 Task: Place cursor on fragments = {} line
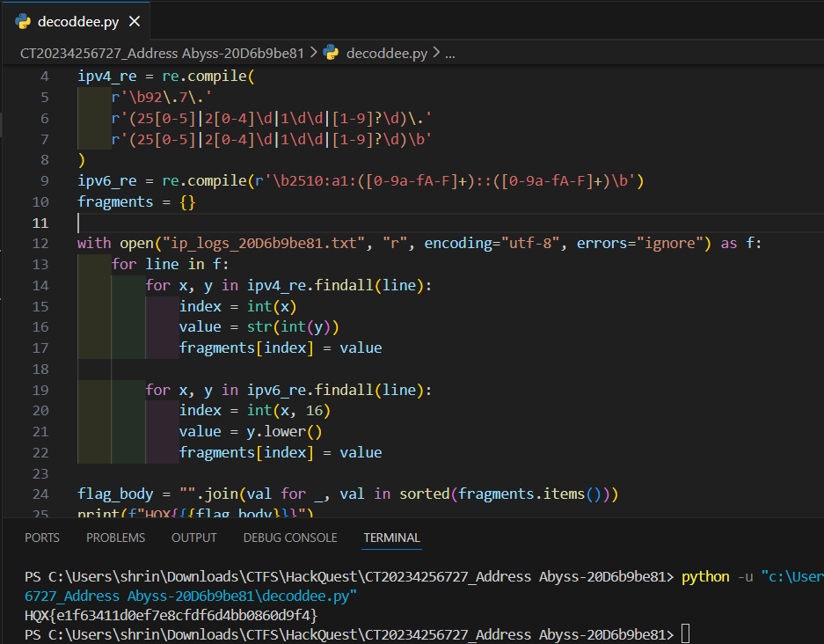pos(136,201)
